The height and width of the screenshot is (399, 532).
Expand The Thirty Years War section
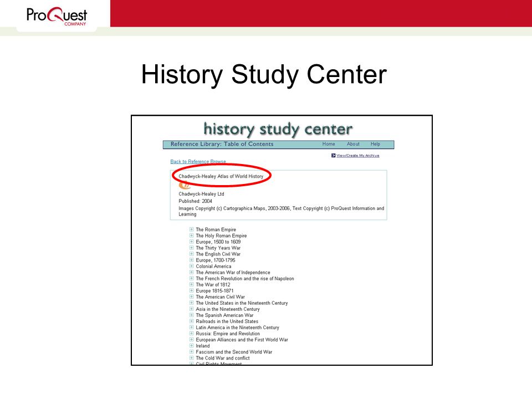tap(191, 248)
